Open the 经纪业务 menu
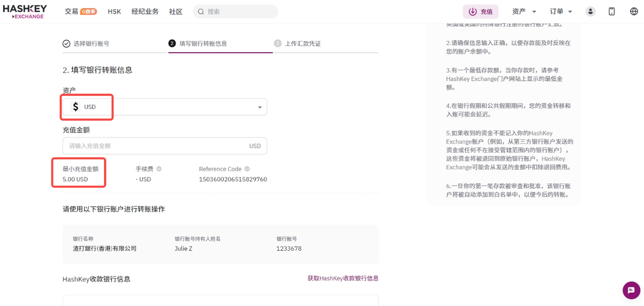This screenshot has height=306, width=644. 145,12
